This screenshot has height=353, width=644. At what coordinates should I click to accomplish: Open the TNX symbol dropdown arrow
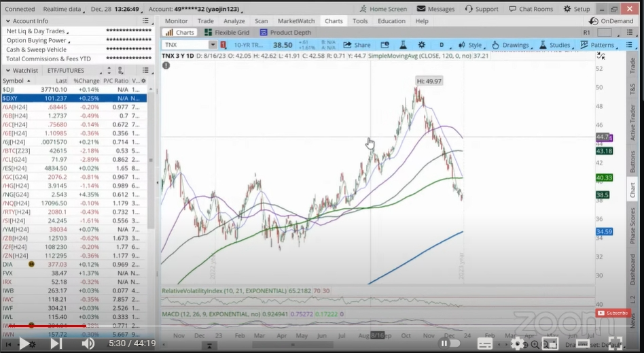click(x=213, y=45)
